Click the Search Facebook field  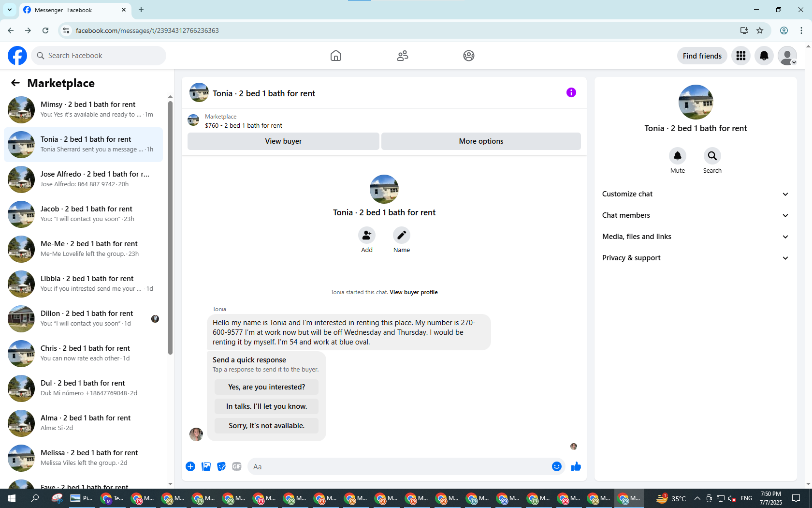99,56
